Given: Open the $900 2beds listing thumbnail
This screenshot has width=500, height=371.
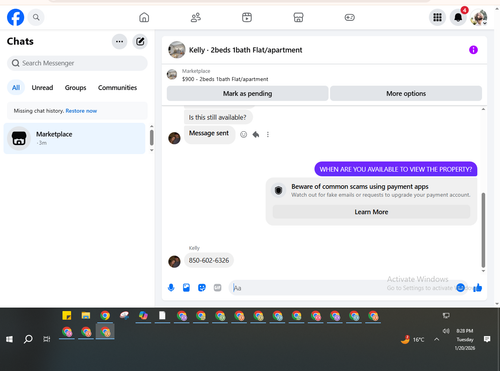Looking at the screenshot, I should [172, 74].
